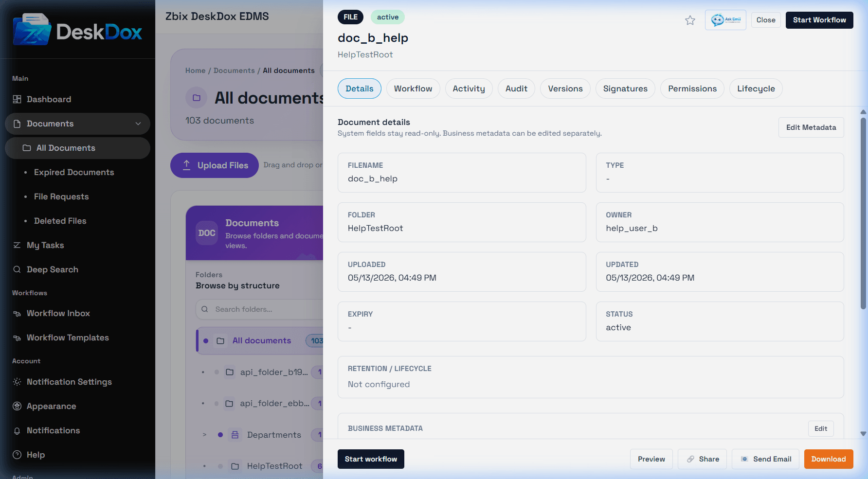Preview the document
The width and height of the screenshot is (868, 479).
click(651, 459)
